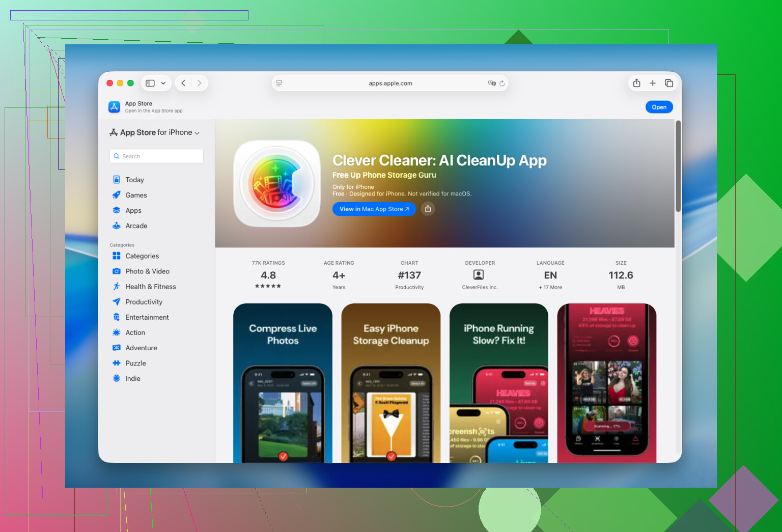Click the Clever Cleaner app title
This screenshot has width=782, height=532.
click(x=439, y=160)
